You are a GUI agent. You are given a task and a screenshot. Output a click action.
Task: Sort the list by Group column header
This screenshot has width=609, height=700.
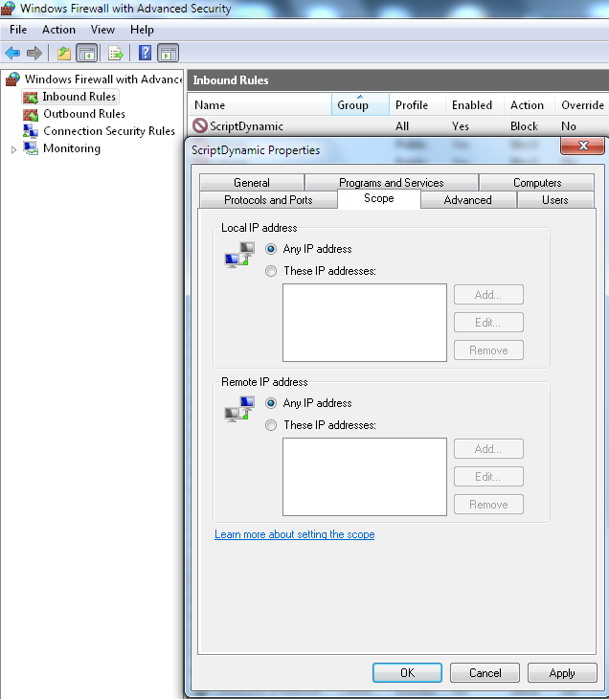[x=360, y=105]
